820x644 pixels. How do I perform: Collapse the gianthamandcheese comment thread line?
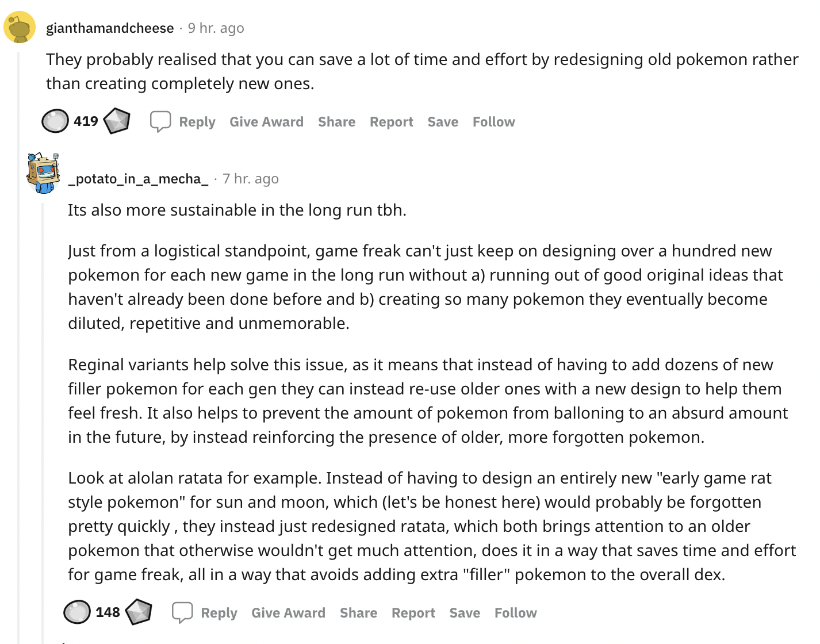pos(18,345)
